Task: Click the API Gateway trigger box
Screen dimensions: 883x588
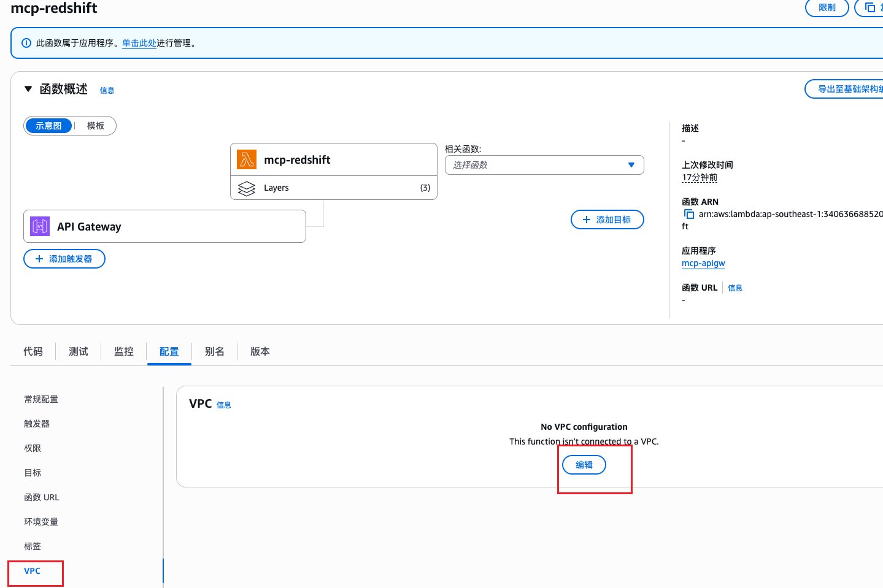Action: [164, 226]
